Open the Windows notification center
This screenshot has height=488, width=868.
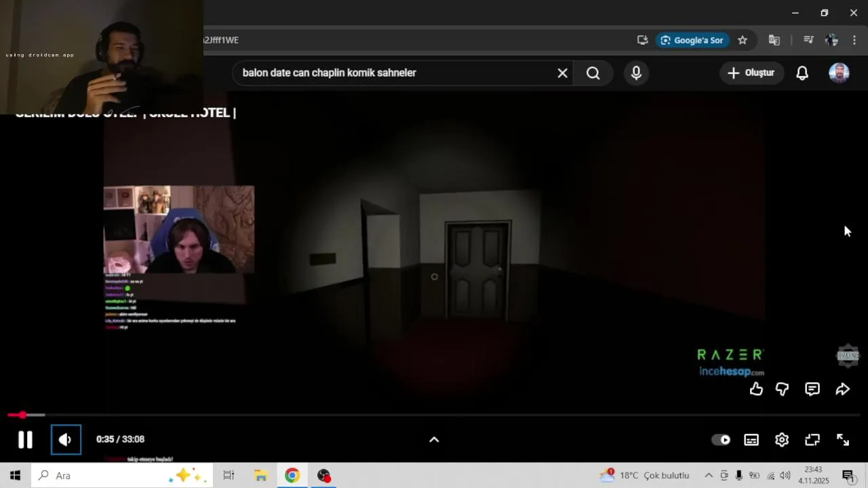tap(848, 476)
